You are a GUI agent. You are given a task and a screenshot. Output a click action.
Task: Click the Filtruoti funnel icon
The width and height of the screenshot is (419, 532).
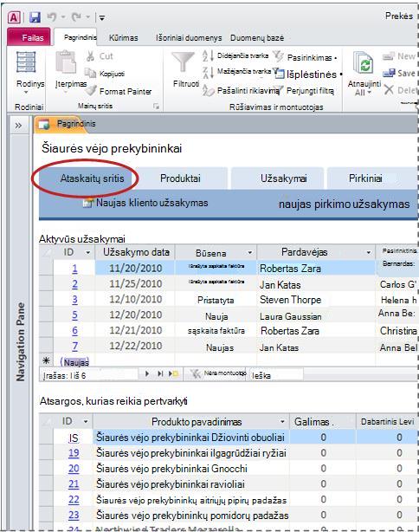pyautogui.click(x=183, y=62)
